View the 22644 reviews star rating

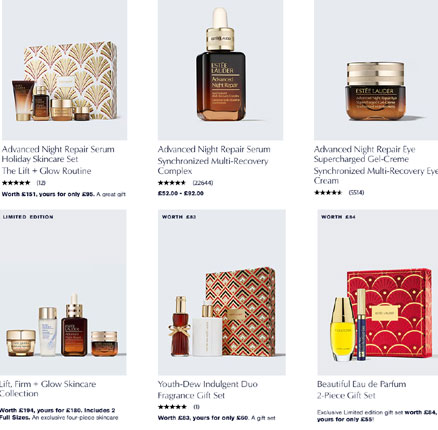pyautogui.click(x=172, y=183)
